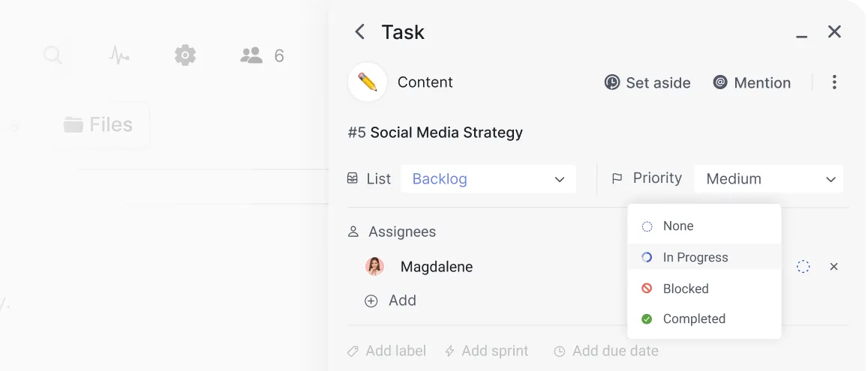Viewport: 868px width, 371px height.
Task: Click the Mention button
Action: click(752, 82)
